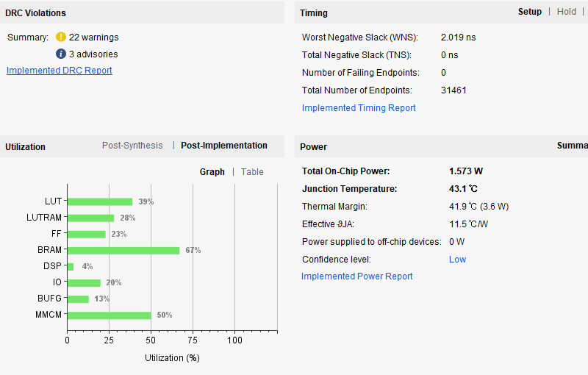Click the BRAM 67% utilization bar

point(123,250)
